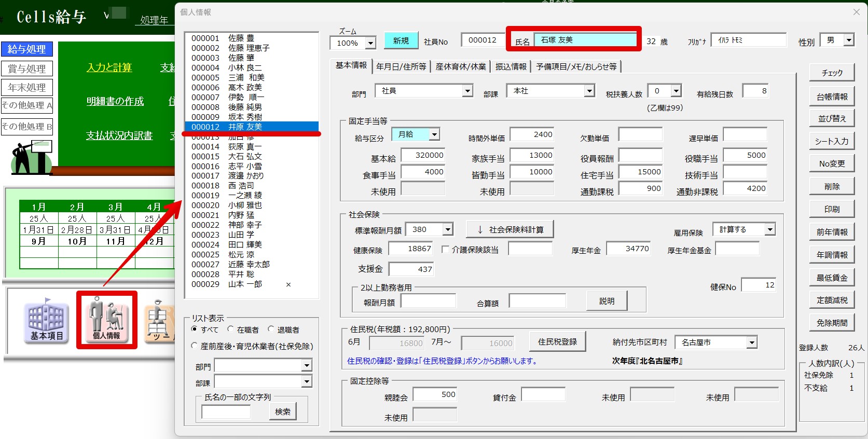The image size is (868, 439).
Task: Click the 氏名の一部の文字列 search field
Action: click(226, 411)
